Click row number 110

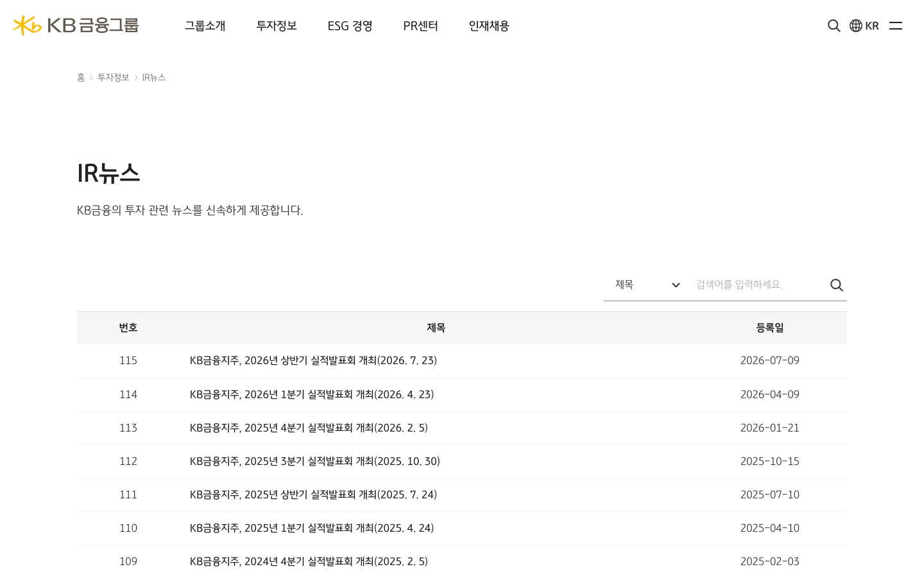[128, 528]
